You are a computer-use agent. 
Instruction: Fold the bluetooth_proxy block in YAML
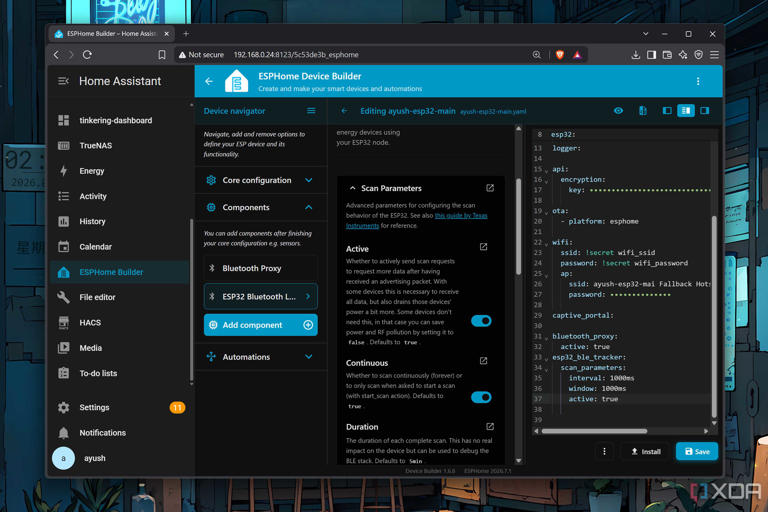(547, 338)
